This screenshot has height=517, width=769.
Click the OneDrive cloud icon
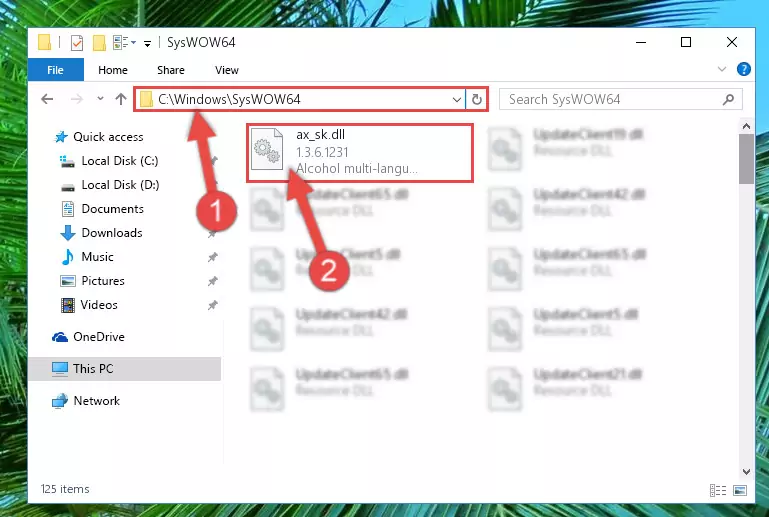(x=60, y=337)
